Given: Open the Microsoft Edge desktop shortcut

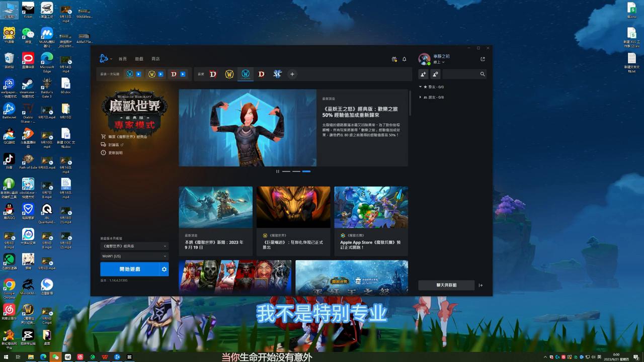Looking at the screenshot, I should tap(47, 61).
